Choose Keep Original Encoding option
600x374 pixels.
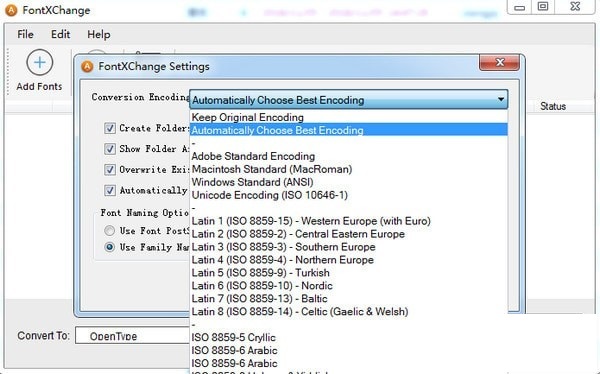[349, 117]
